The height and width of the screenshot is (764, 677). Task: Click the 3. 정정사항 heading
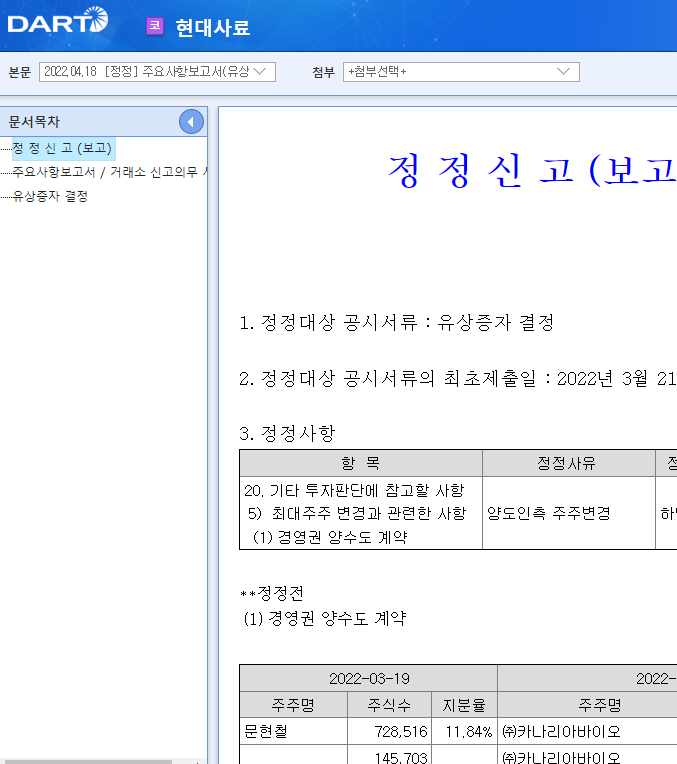287,434
